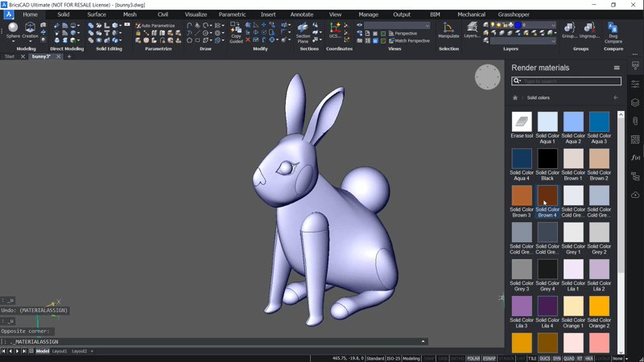The width and height of the screenshot is (644, 362).
Task: Open the Grasshopper ribbon tab
Action: (x=514, y=14)
